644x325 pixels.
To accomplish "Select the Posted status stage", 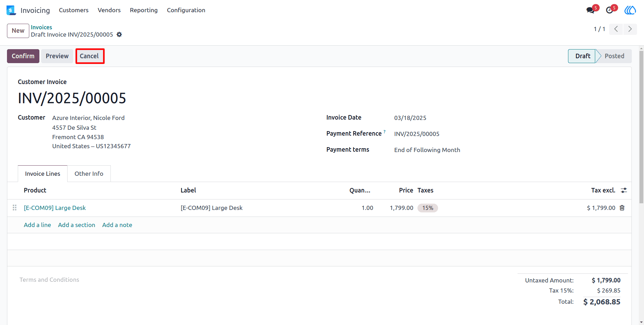I will point(614,56).
